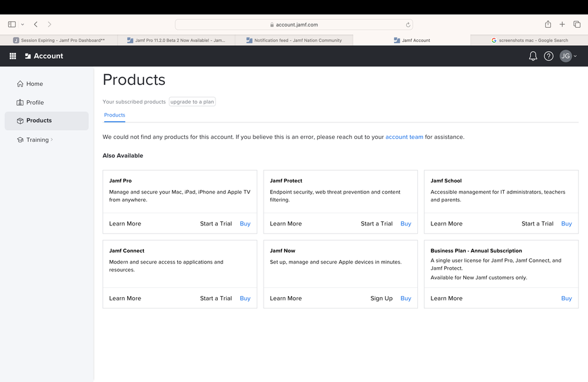Click Learn More on Jamf School card
The image size is (588, 382).
(x=446, y=224)
